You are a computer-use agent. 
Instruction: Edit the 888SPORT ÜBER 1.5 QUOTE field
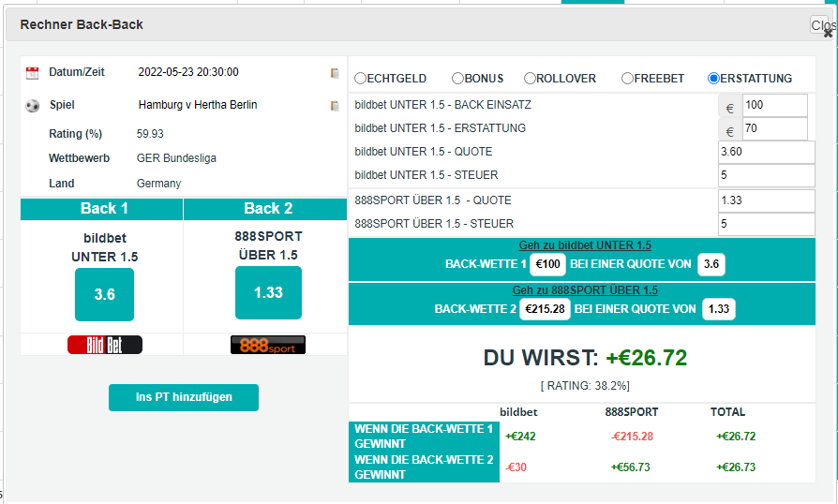pyautogui.click(x=767, y=200)
